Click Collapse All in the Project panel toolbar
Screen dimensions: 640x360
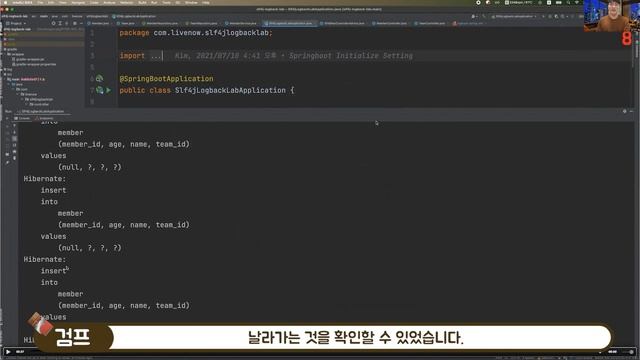tap(67, 23)
